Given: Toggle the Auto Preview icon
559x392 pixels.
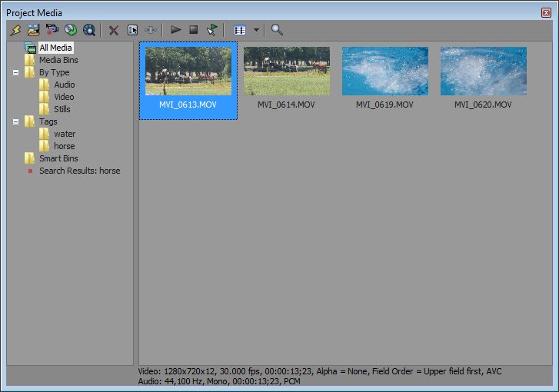Looking at the screenshot, I should click(x=212, y=30).
